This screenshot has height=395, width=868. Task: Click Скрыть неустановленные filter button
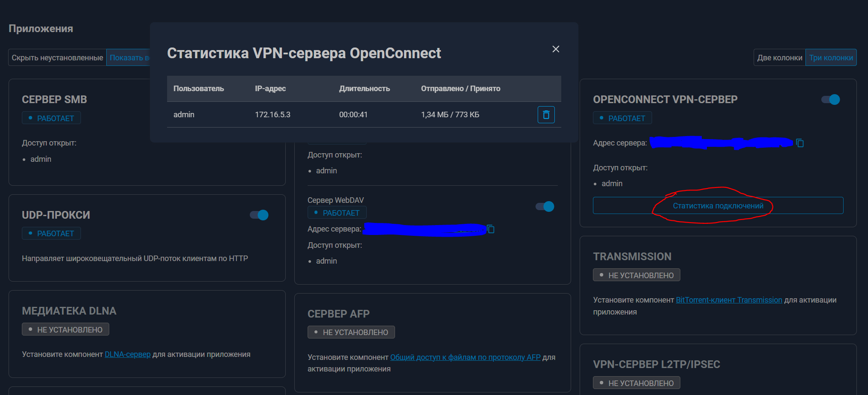(x=57, y=58)
